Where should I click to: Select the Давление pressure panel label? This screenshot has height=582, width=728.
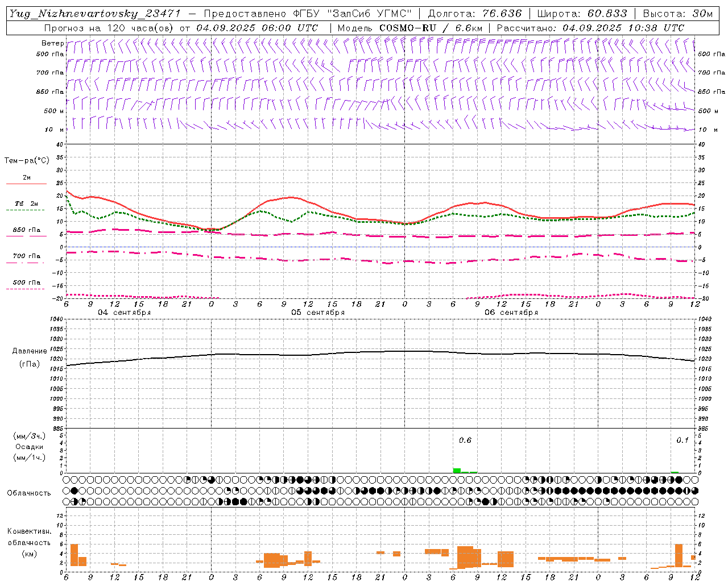(30, 351)
